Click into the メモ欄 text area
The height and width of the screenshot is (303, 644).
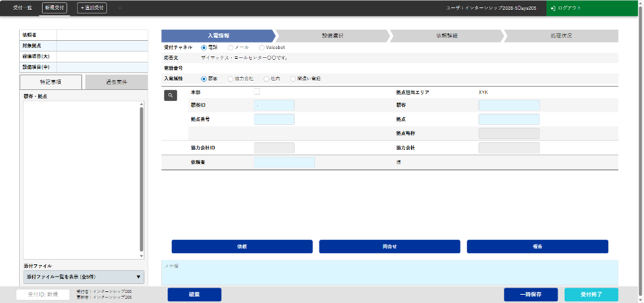[390, 272]
